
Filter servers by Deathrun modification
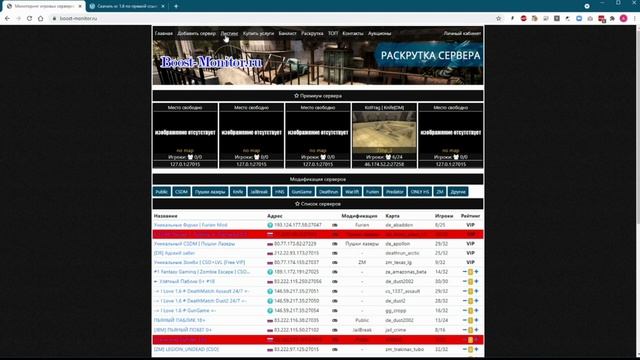pos(329,192)
